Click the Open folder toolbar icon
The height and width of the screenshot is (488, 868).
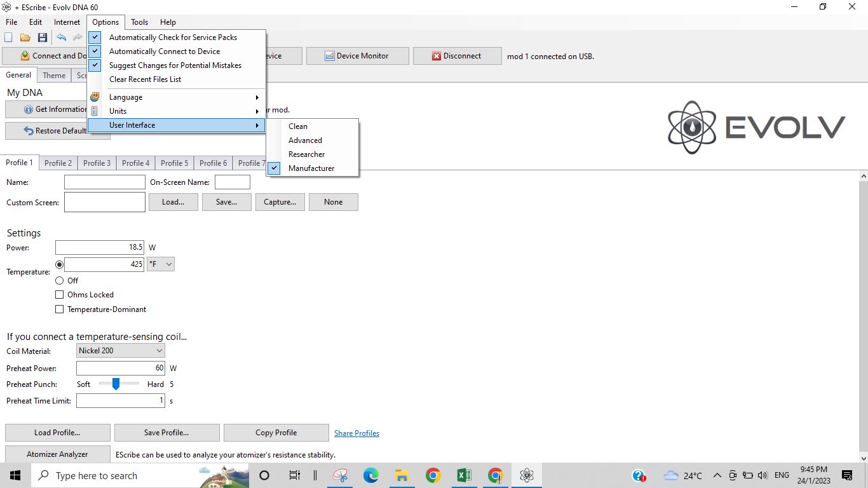click(25, 38)
